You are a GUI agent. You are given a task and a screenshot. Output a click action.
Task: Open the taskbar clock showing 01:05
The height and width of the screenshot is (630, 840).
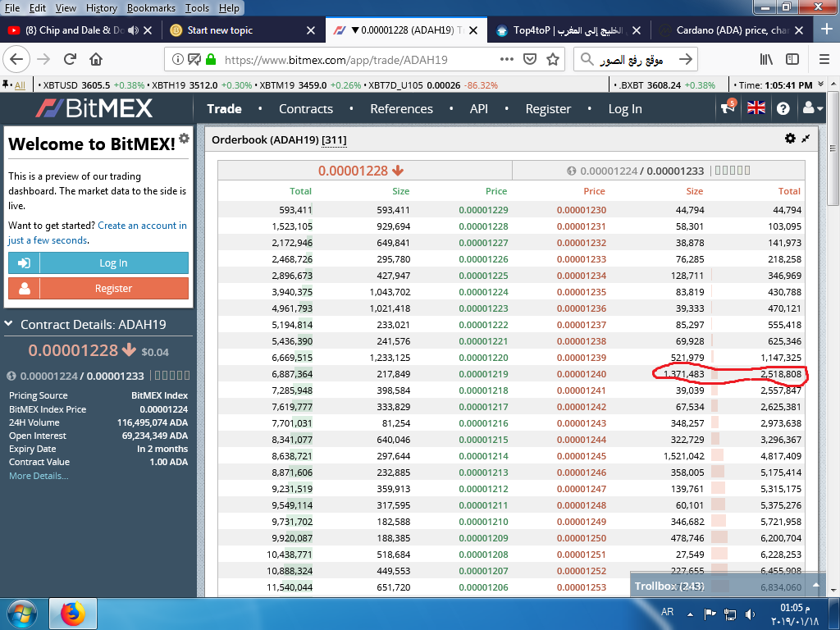794,614
